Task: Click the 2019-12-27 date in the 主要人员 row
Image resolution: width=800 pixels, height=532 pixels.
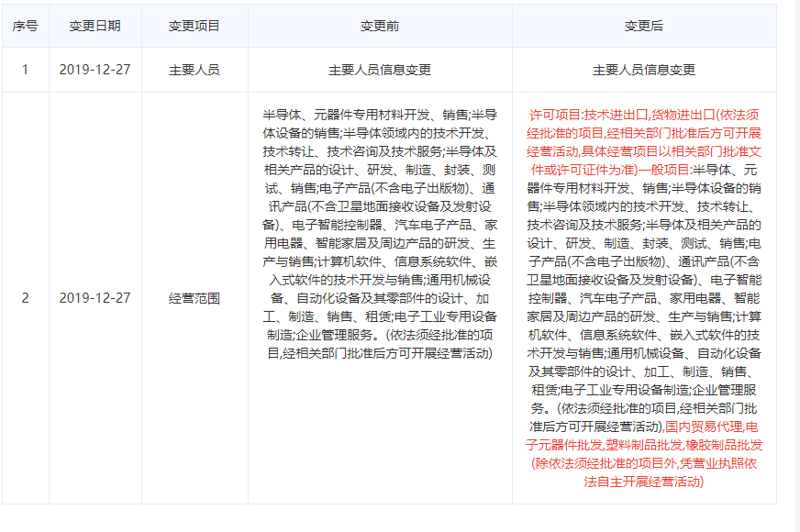Action: coord(94,70)
